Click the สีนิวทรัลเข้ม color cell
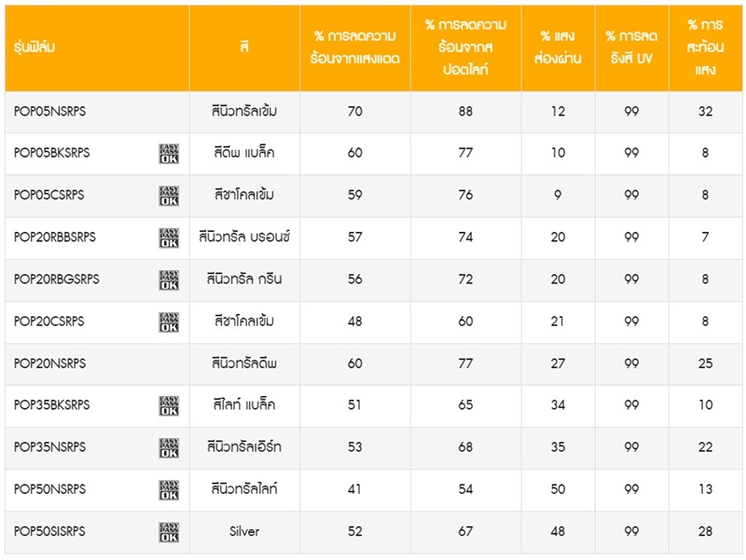Viewport: 746px width, 560px height. (x=244, y=112)
